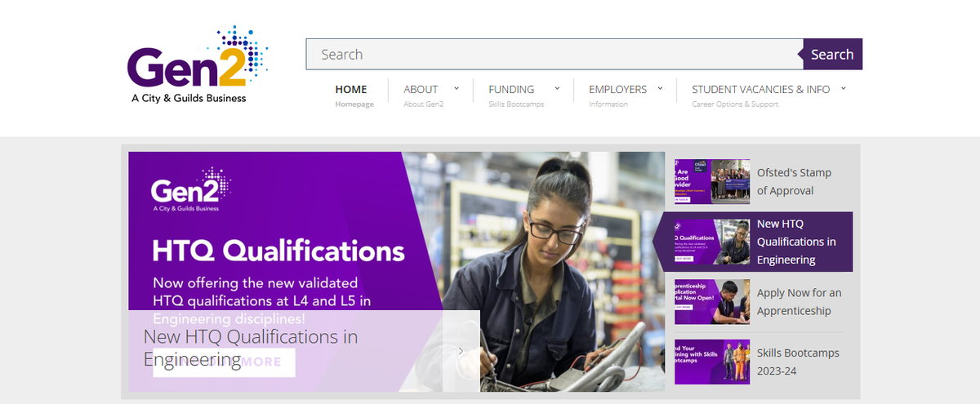Click the white button under the slide caption
The height and width of the screenshot is (404, 980).
(224, 362)
